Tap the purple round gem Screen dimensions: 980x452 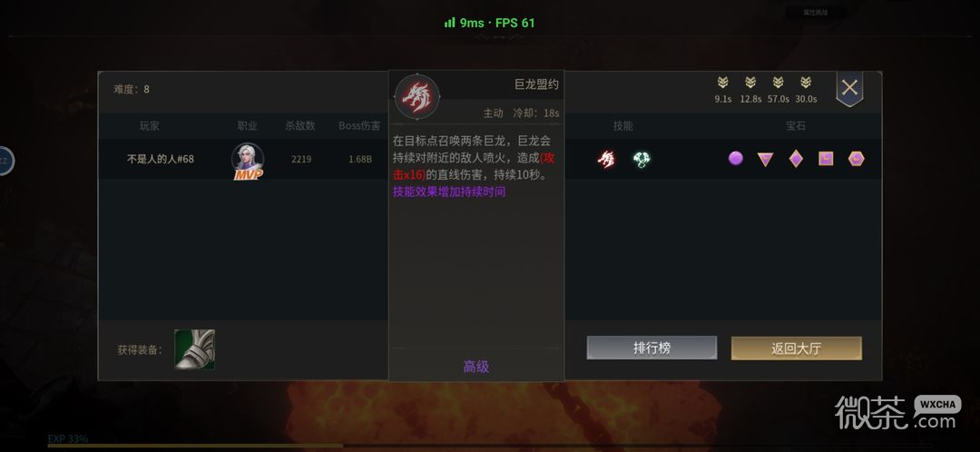tap(736, 158)
